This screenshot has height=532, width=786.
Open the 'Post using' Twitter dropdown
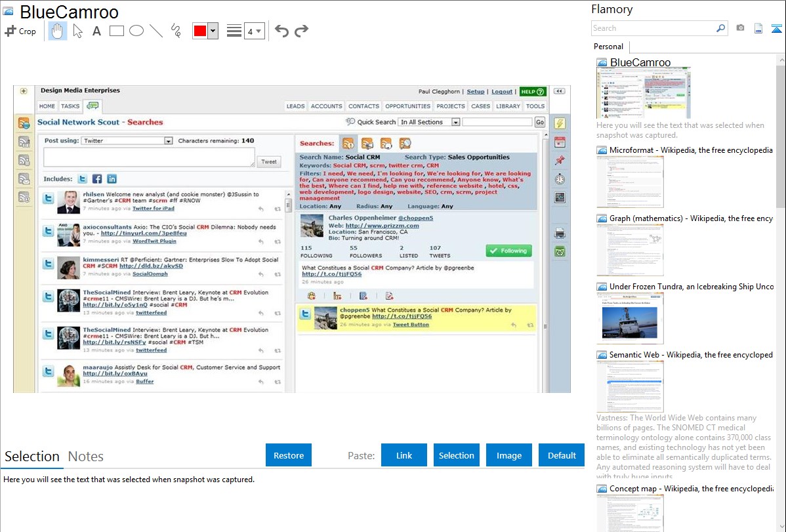(127, 141)
